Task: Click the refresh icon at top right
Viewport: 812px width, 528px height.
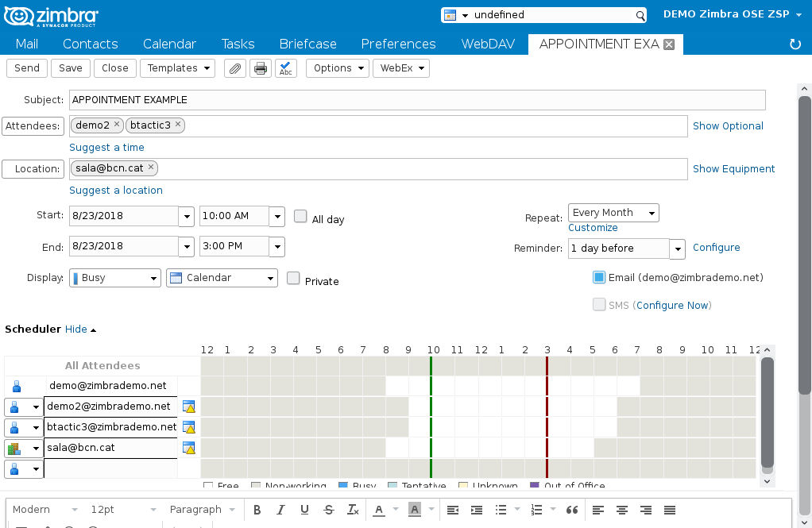Action: pos(795,44)
